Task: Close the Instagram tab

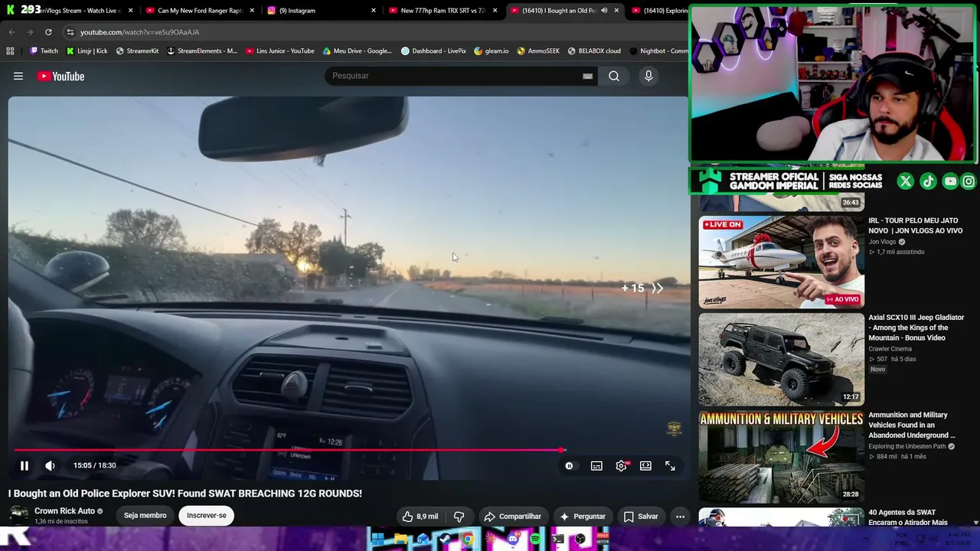Action: (x=374, y=11)
